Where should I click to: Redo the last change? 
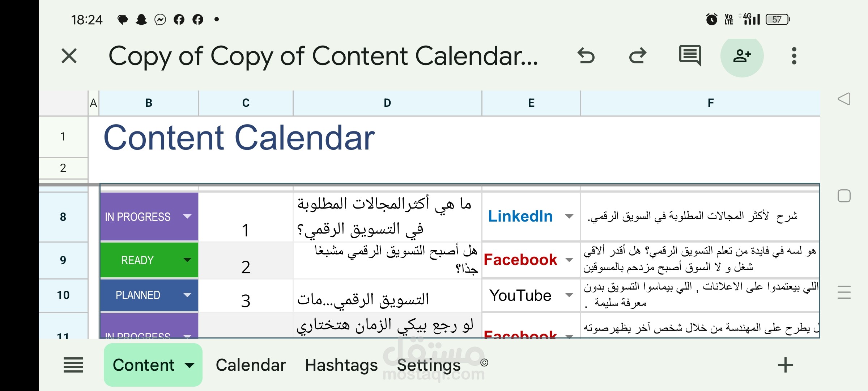point(638,56)
